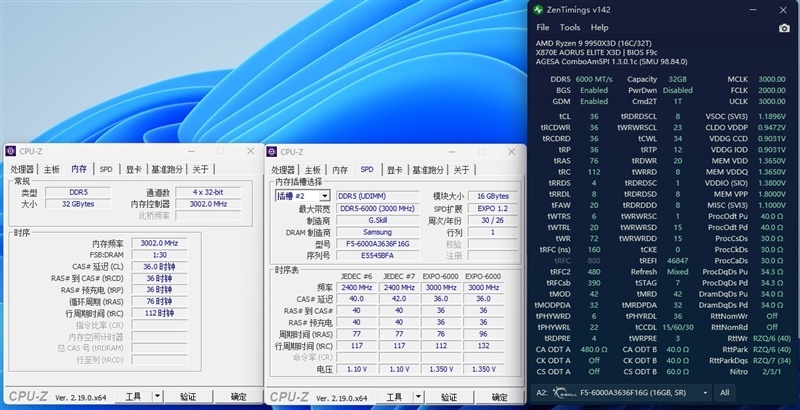800x410 pixels.
Task: Open the SPD tab in left CPU-Z
Action: (106, 169)
